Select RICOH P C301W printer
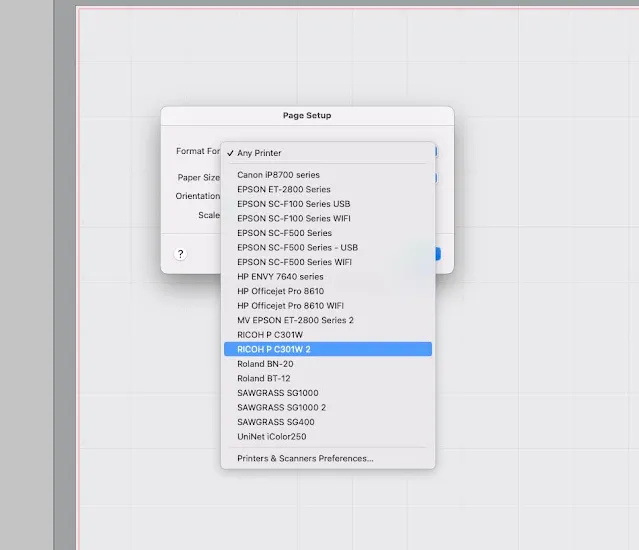Image resolution: width=639 pixels, height=550 pixels. click(328, 334)
